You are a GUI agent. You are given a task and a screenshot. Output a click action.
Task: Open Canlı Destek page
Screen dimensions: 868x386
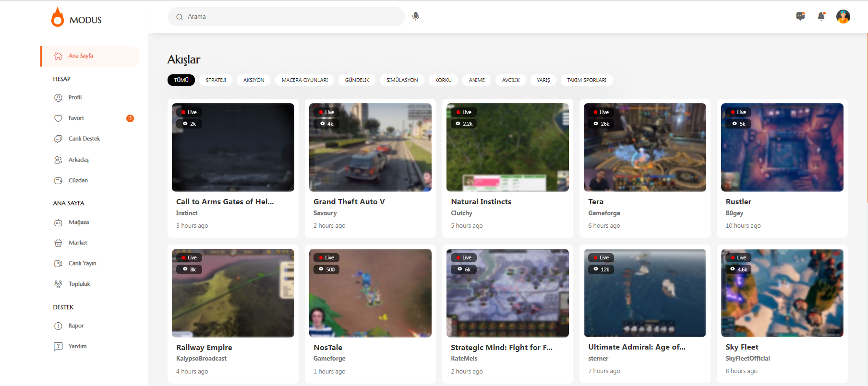click(84, 139)
